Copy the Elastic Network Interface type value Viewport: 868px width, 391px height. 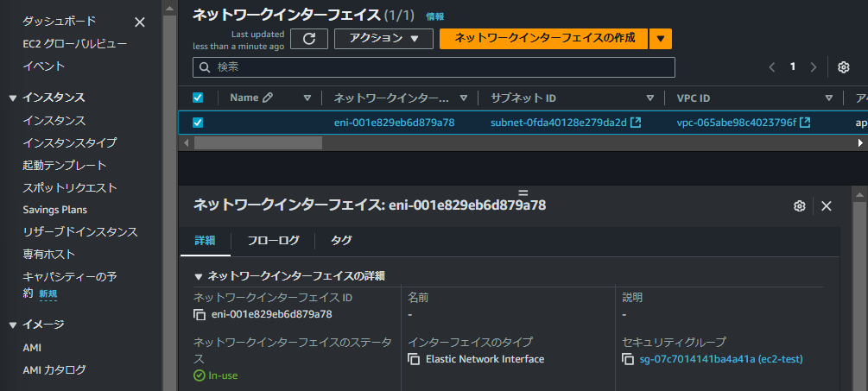(414, 359)
